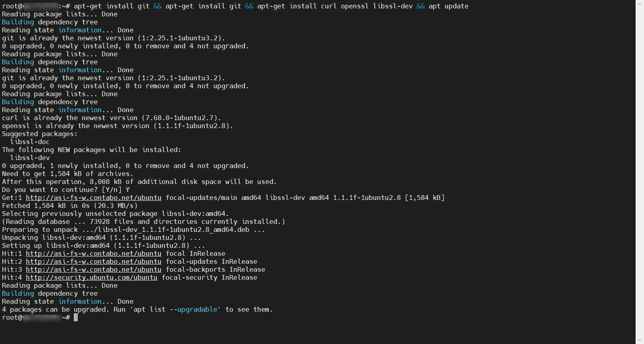This screenshot has width=644, height=344.
Task: Open the security.ubuntu.com link
Action: (91, 278)
